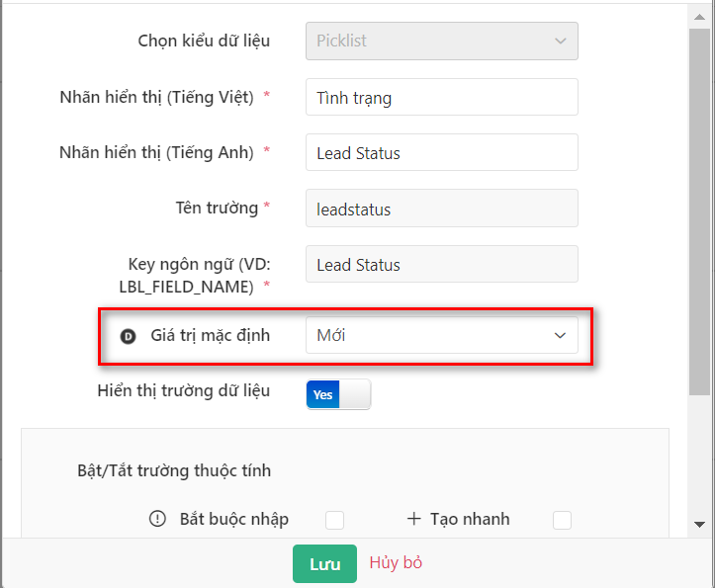Click the English label Lead Status input
715x588 pixels.
(x=442, y=152)
